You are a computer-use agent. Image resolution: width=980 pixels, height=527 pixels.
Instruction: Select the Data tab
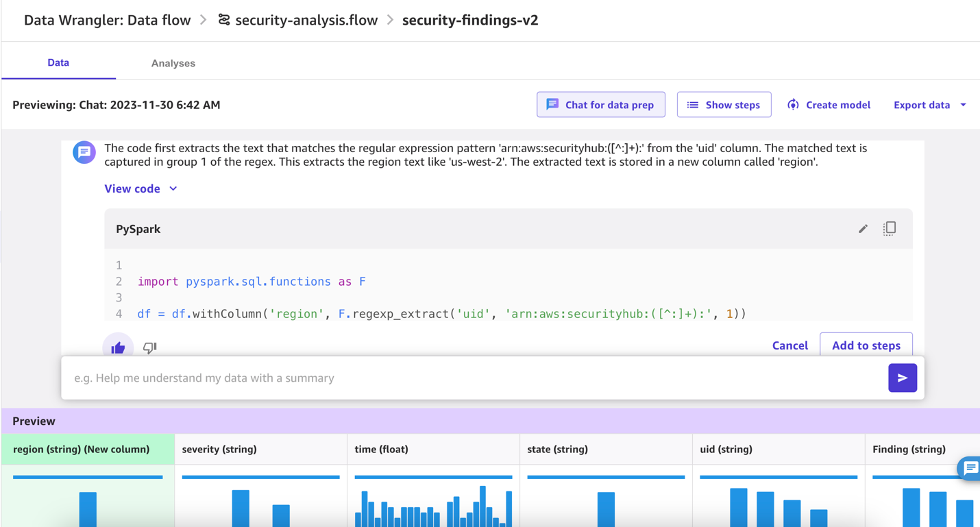pos(58,62)
